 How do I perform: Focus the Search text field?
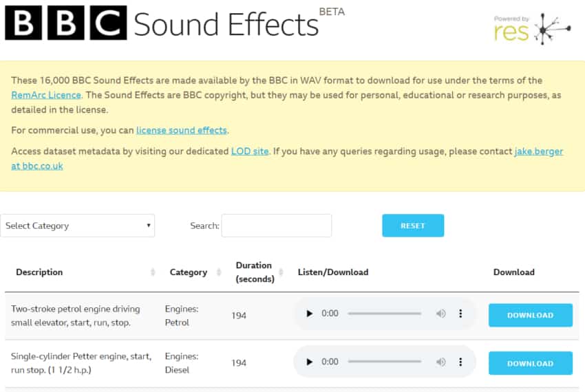pyautogui.click(x=277, y=226)
